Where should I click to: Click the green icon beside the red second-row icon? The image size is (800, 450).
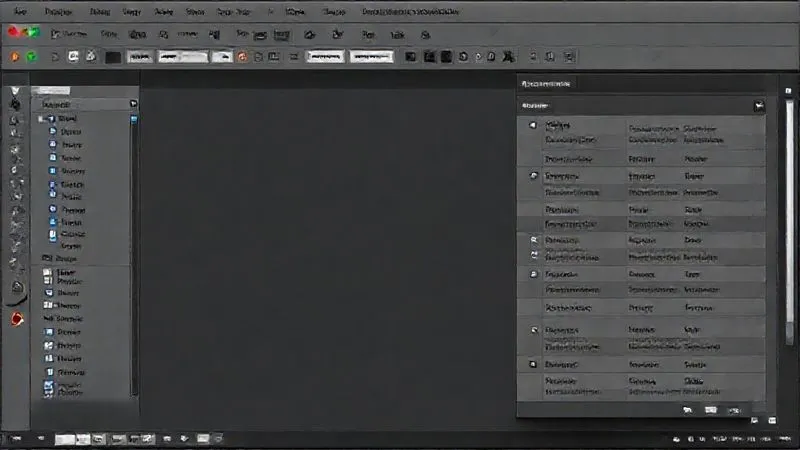(33, 33)
